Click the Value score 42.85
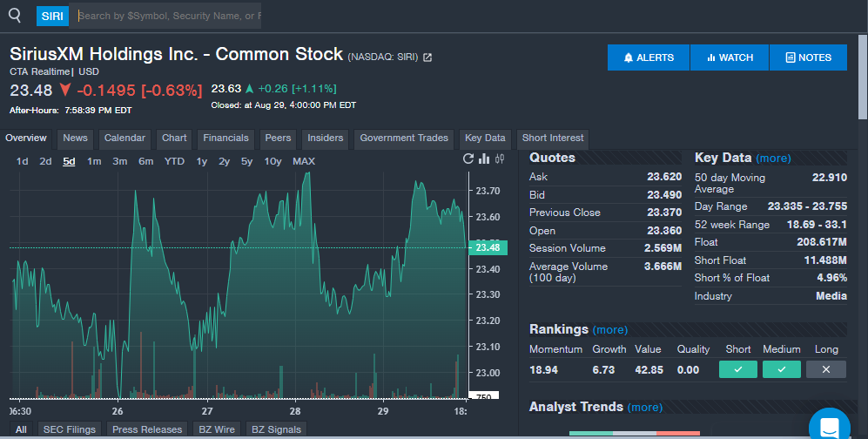The width and height of the screenshot is (868, 439). pos(649,370)
